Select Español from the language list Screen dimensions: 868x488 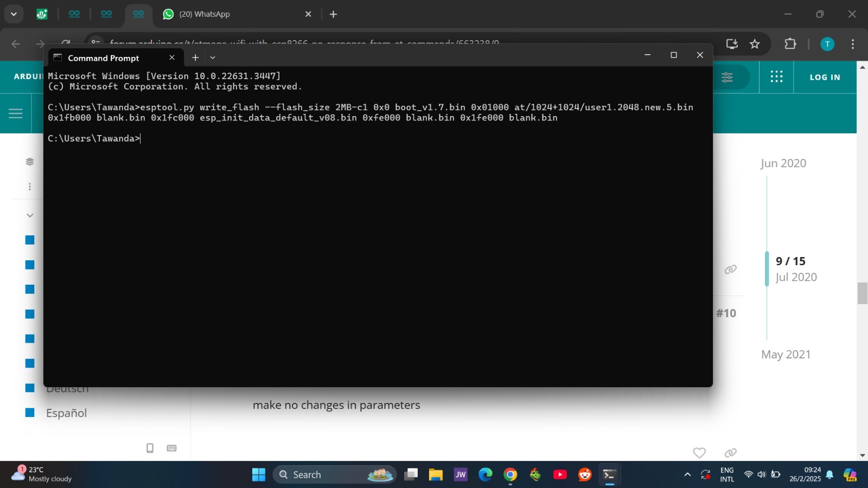(66, 413)
